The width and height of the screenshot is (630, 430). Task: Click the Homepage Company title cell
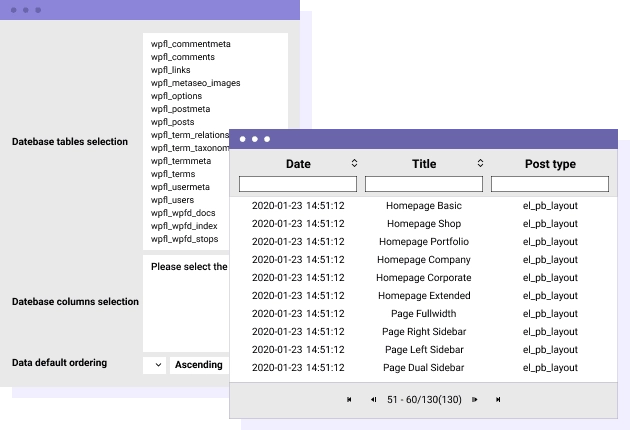click(x=424, y=260)
